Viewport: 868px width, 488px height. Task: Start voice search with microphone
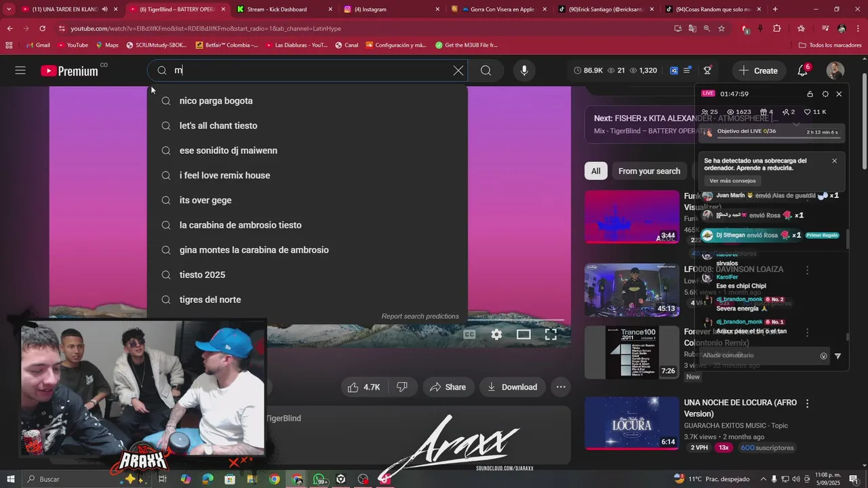524,70
